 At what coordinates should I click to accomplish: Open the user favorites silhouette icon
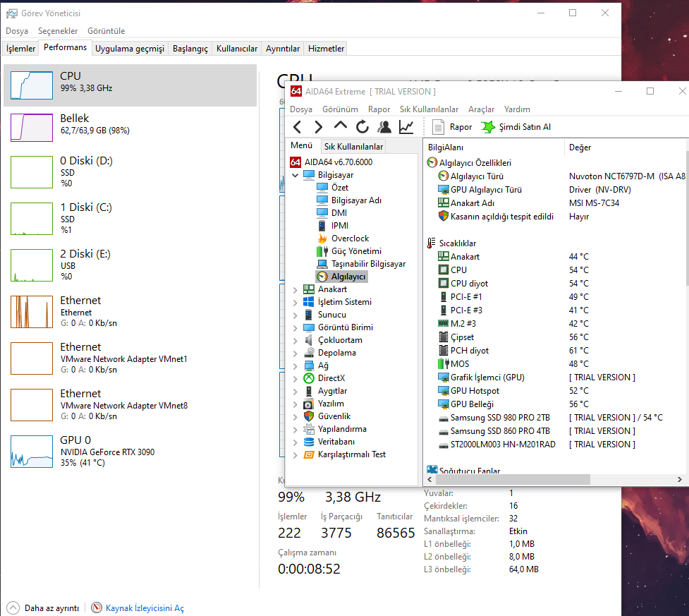coord(384,127)
